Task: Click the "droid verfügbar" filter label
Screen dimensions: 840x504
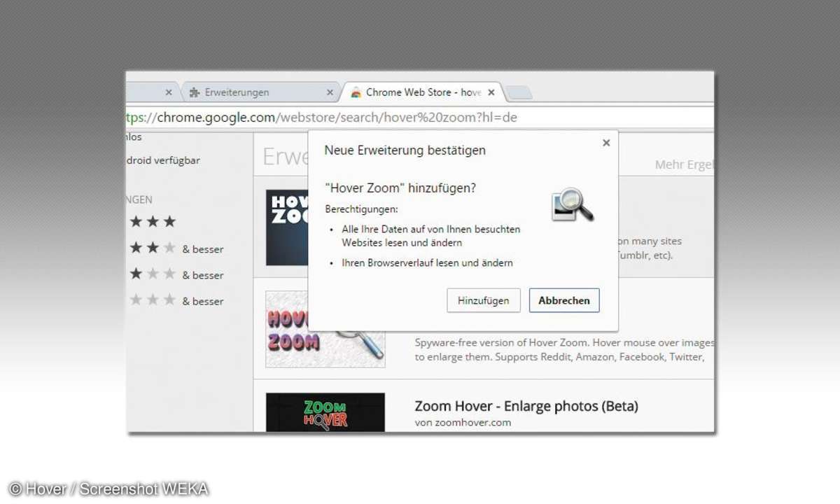Action: click(x=163, y=160)
